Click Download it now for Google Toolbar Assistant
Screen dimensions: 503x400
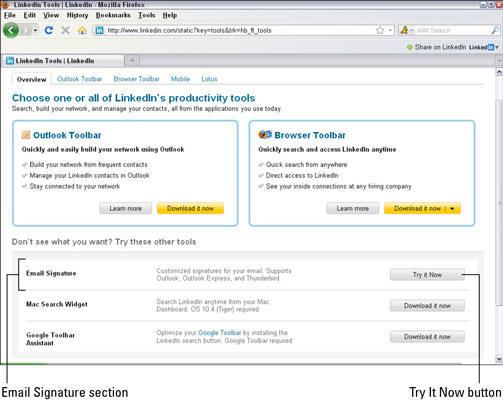(427, 337)
